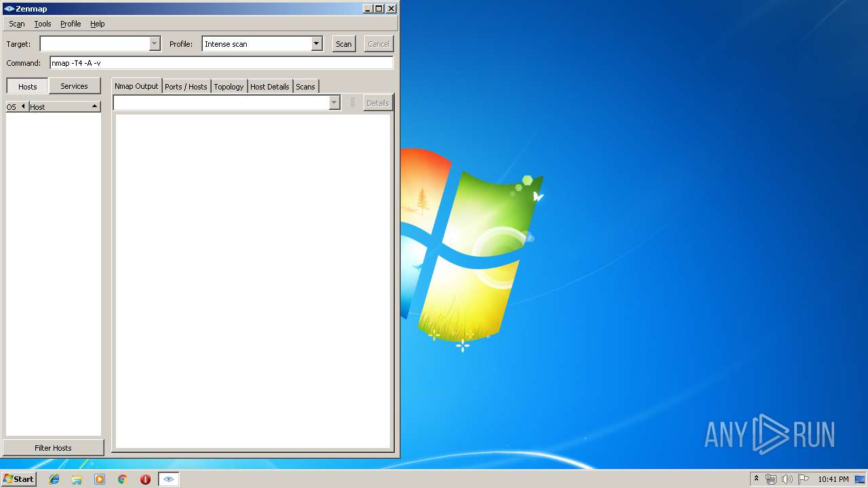Close the Zenmap window
The height and width of the screenshot is (488, 868).
click(391, 9)
